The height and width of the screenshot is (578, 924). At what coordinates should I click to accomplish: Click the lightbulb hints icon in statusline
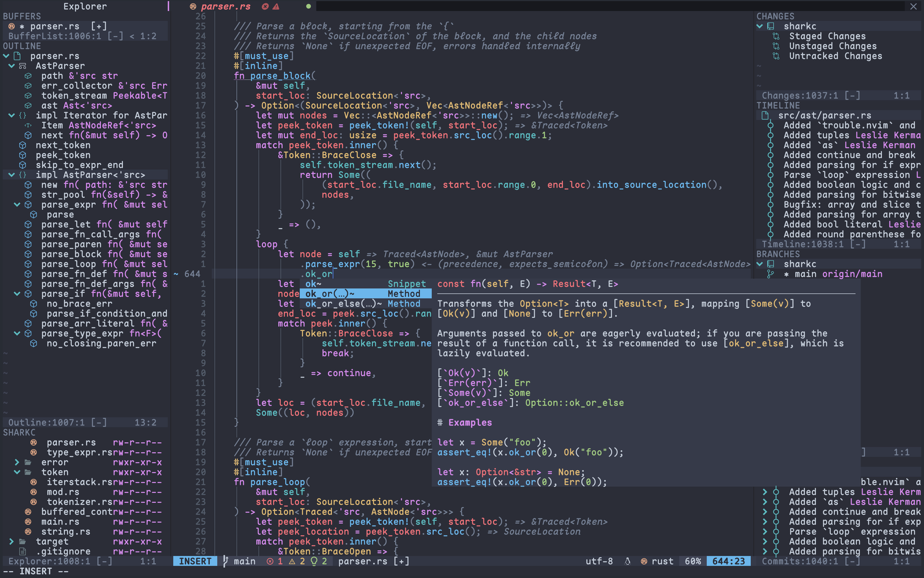point(314,561)
